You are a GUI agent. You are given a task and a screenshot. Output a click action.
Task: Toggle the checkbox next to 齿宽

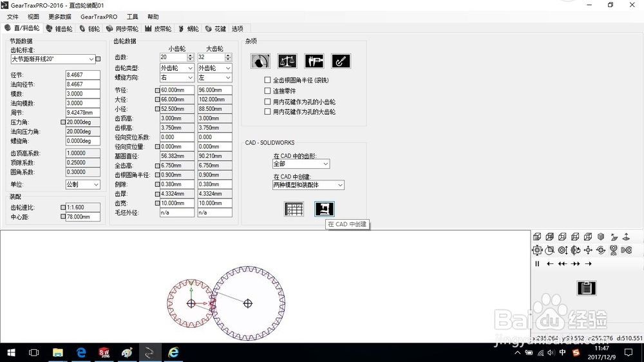(157, 204)
